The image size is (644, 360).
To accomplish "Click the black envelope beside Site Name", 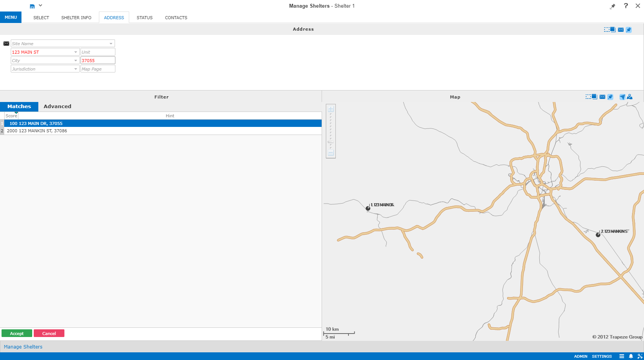I will click(6, 44).
